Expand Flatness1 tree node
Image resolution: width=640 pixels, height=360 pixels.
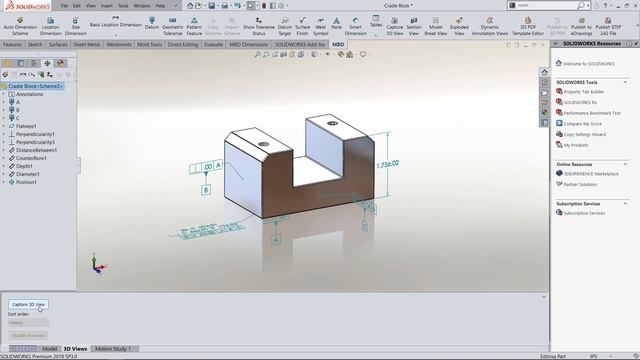point(4,126)
